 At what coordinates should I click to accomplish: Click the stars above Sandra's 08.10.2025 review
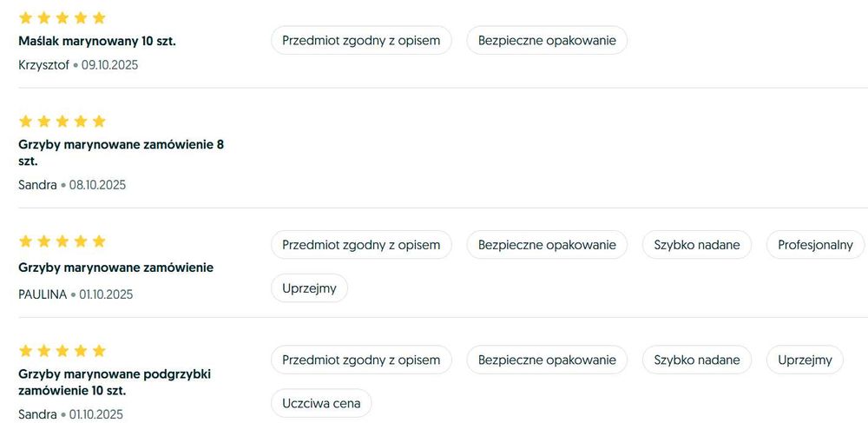(x=62, y=121)
